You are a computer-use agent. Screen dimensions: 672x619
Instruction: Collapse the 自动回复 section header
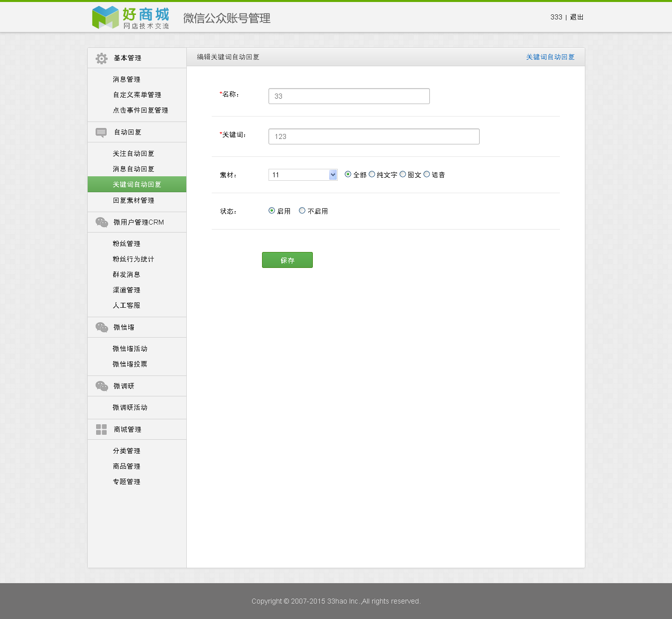tap(137, 132)
